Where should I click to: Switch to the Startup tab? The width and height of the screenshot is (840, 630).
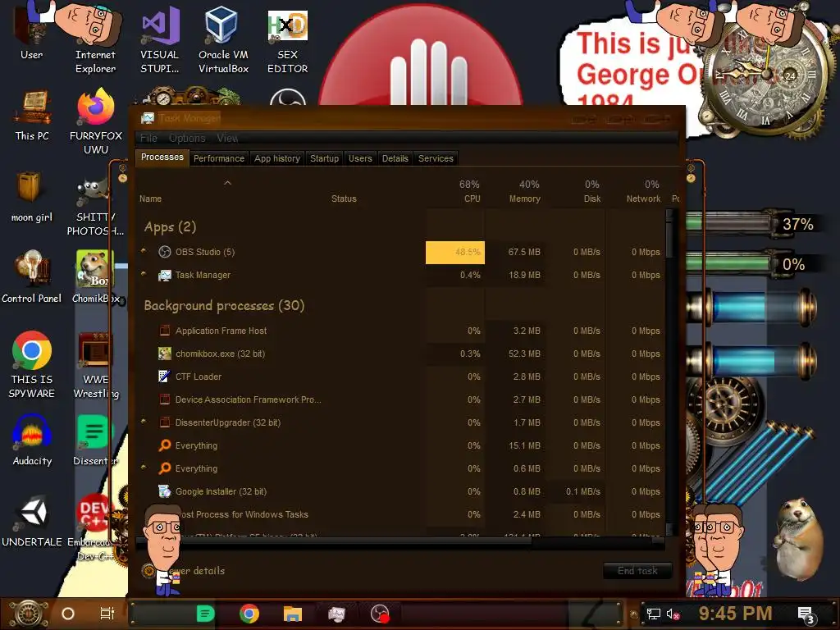pyautogui.click(x=324, y=158)
